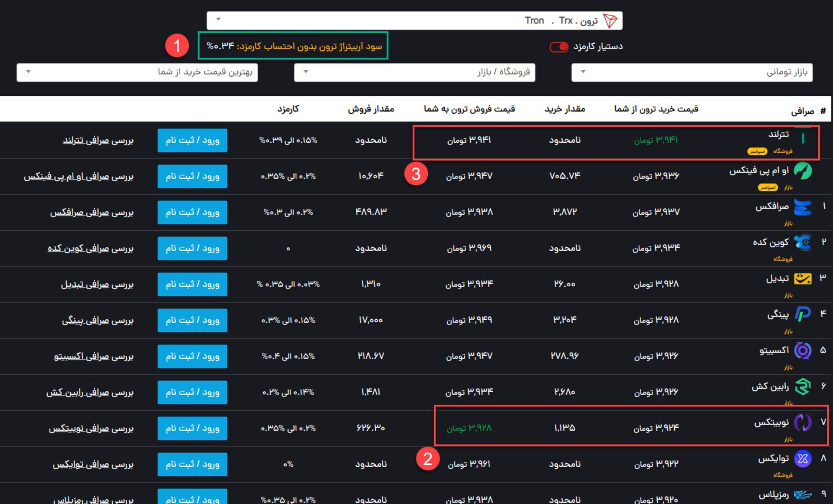The image size is (833, 504).
Task: Open the بررسی صرافی اکسیتو review link
Action: tap(94, 357)
